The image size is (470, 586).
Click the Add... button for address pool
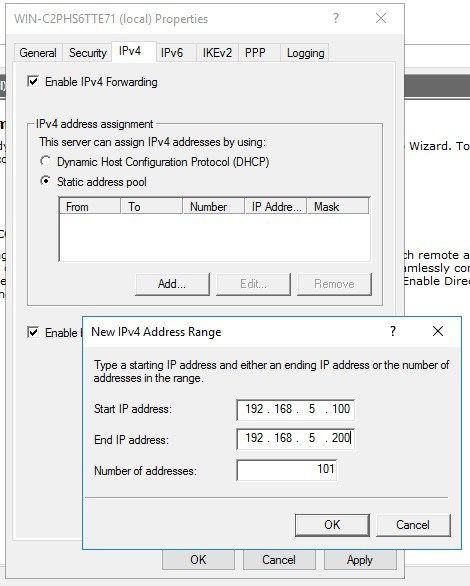[172, 284]
